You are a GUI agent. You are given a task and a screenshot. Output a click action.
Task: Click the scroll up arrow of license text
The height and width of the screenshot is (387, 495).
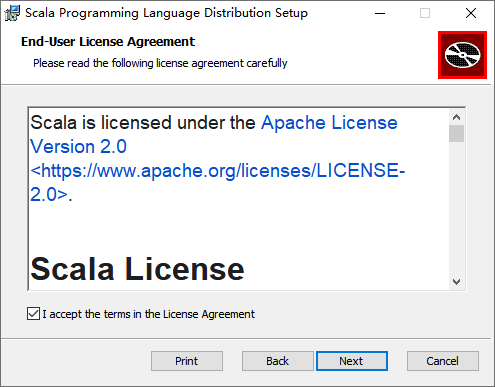point(456,117)
